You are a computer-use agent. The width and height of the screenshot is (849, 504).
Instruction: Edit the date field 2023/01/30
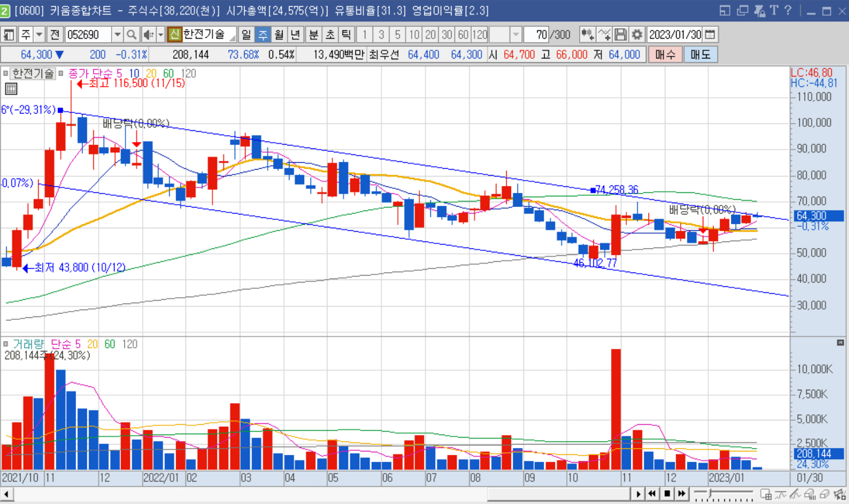(x=675, y=34)
